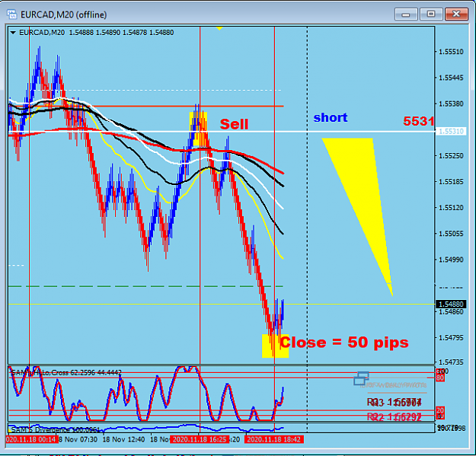Select the 'Close = 50 pips' label
Screen dimensions: 476x456
click(344, 343)
